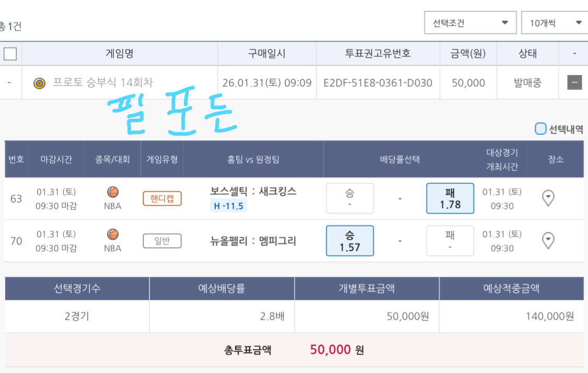Click the H -11.5 handicap label

point(228,206)
